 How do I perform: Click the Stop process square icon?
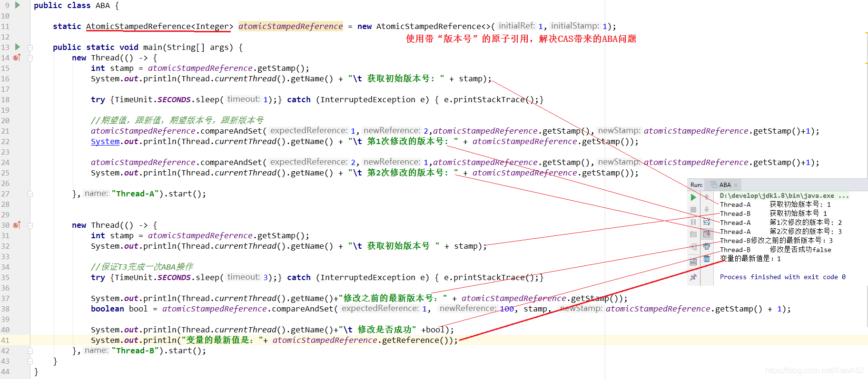coord(693,209)
